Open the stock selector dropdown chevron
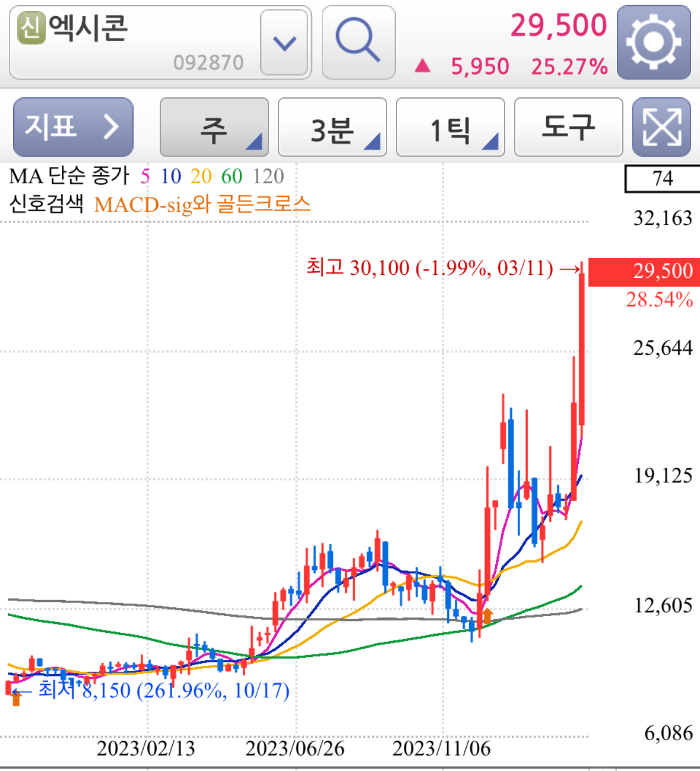 pyautogui.click(x=285, y=43)
